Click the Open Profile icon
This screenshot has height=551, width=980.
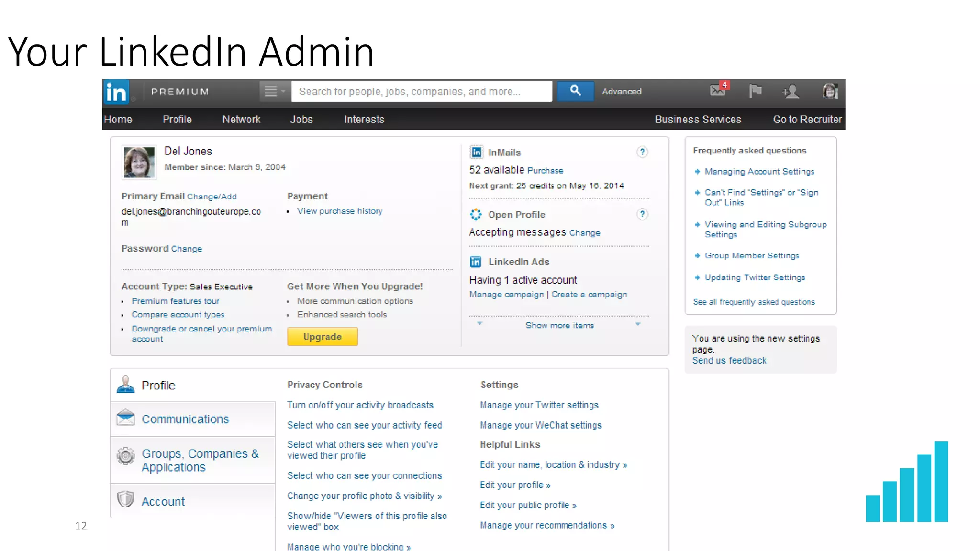(476, 214)
